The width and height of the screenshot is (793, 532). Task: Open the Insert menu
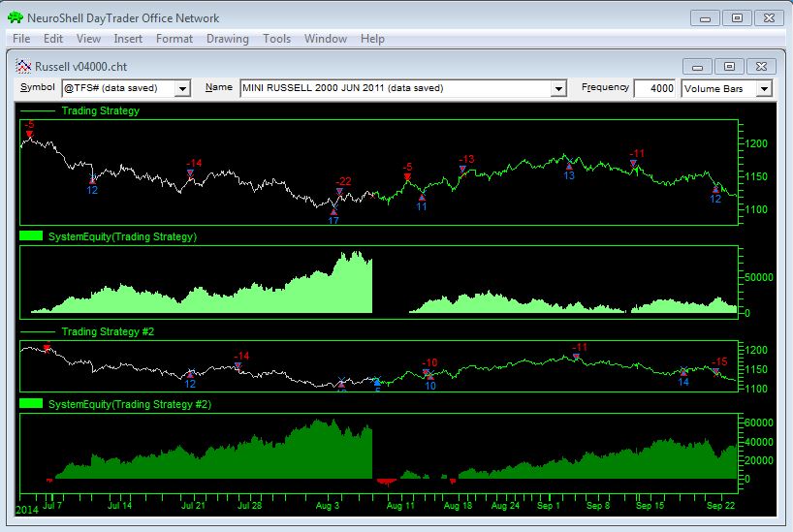(x=128, y=39)
